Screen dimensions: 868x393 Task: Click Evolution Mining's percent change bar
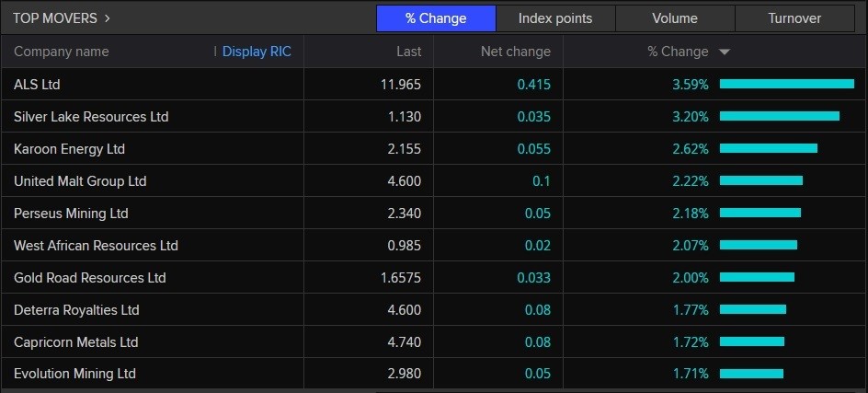(751, 374)
